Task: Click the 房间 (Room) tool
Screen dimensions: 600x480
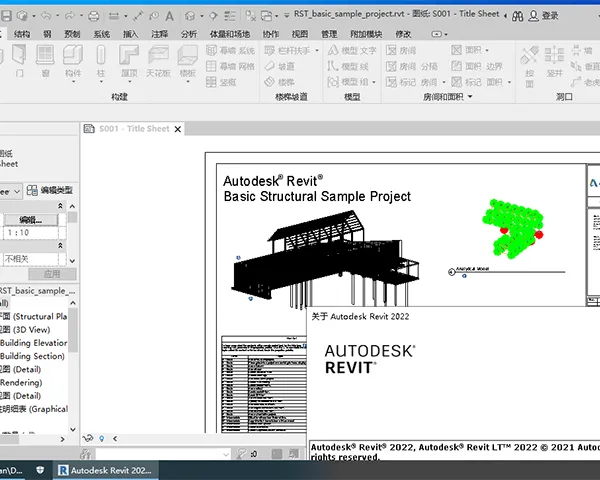Action: 401,51
